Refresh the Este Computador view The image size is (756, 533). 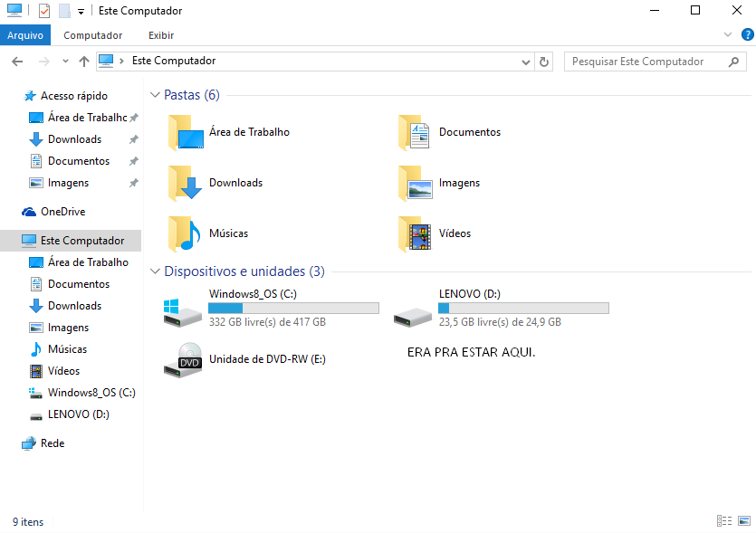544,62
